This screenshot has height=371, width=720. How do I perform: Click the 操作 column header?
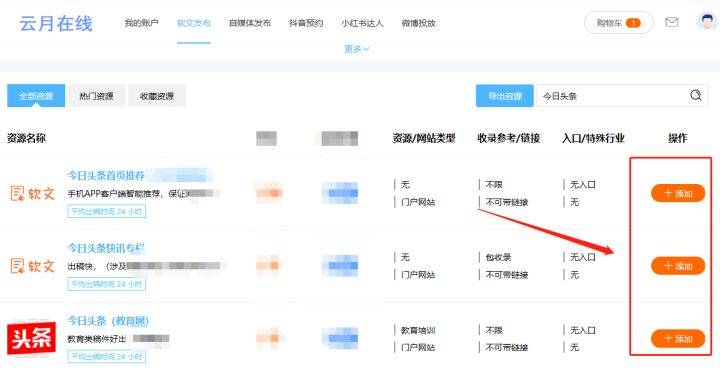pos(678,138)
